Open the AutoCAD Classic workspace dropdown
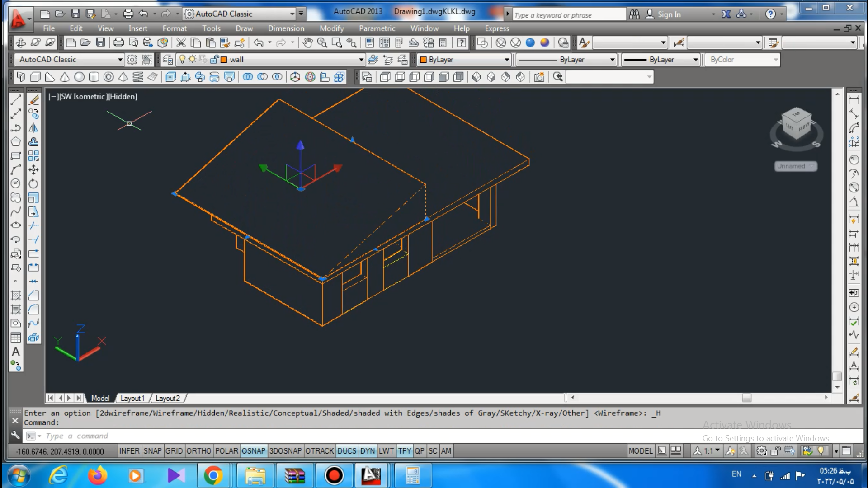Viewport: 868px width, 488px height. [120, 60]
